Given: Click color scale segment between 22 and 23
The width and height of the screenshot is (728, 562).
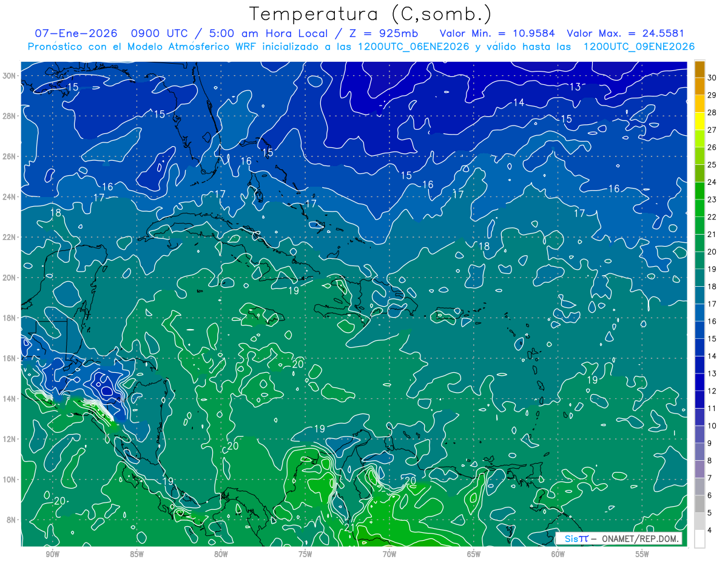Looking at the screenshot, I should pyautogui.click(x=699, y=208).
